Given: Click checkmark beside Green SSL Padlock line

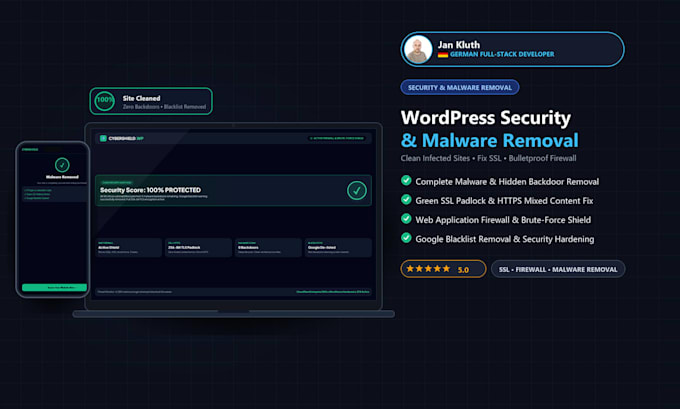Looking at the screenshot, I should tap(406, 200).
